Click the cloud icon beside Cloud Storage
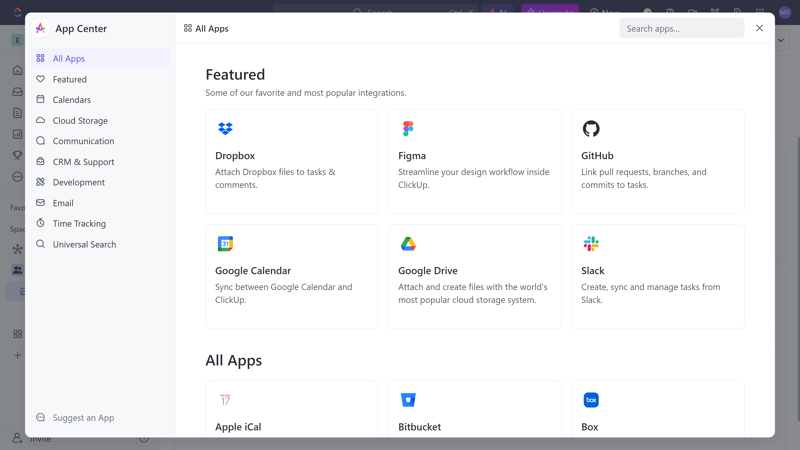 40,120
